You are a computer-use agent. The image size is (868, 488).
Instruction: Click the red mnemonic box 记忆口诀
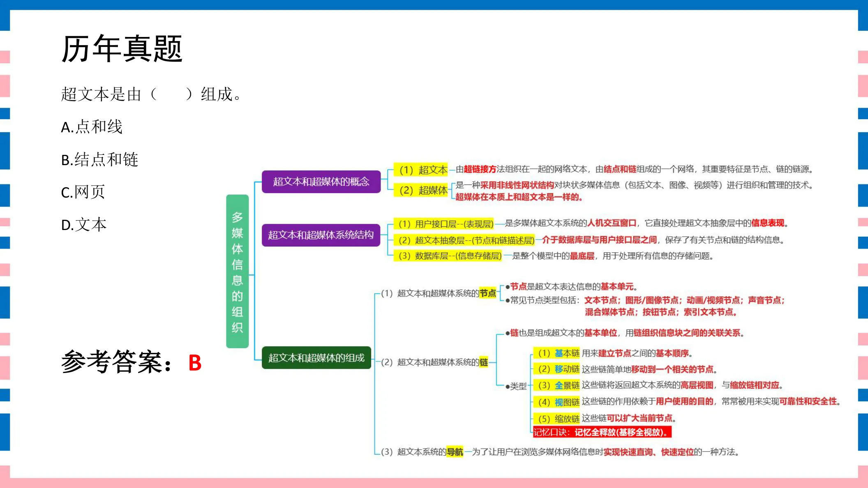(x=602, y=432)
